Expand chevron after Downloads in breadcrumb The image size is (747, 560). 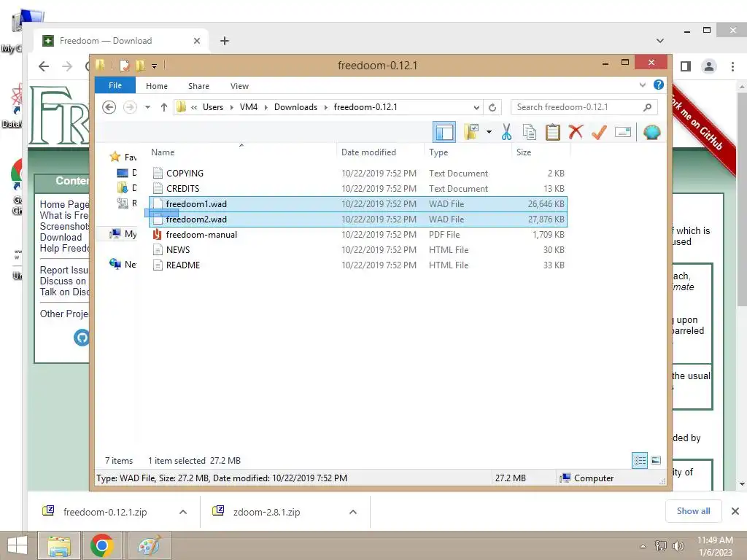pos(326,107)
